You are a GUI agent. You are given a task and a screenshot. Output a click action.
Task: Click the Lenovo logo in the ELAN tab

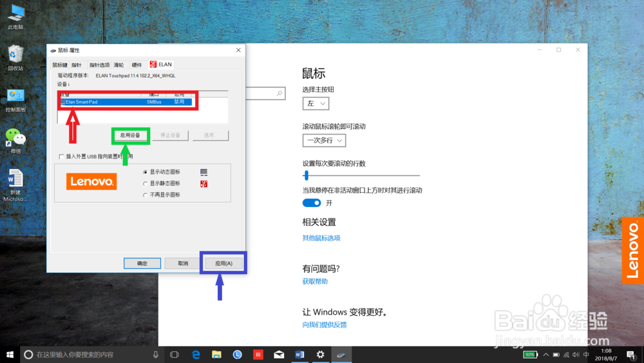click(x=91, y=181)
